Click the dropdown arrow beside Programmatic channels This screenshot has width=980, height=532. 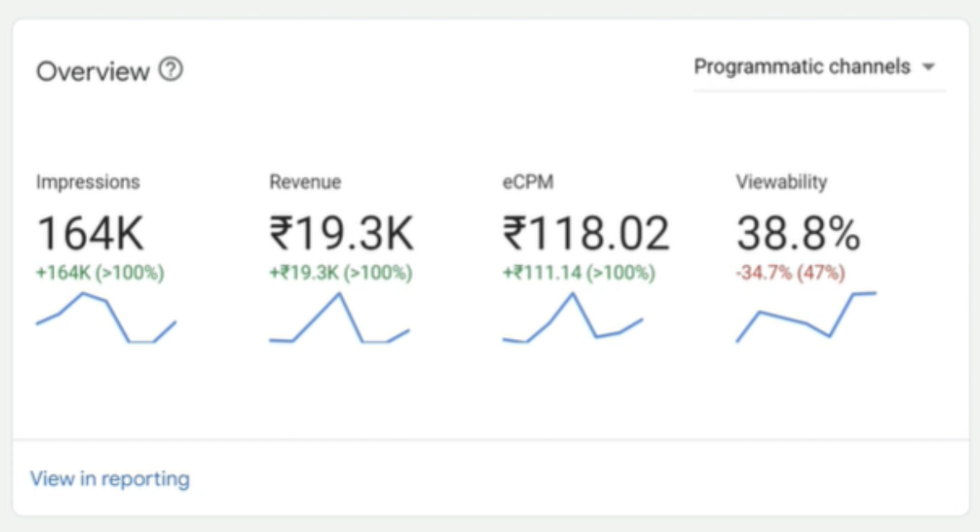[929, 68]
